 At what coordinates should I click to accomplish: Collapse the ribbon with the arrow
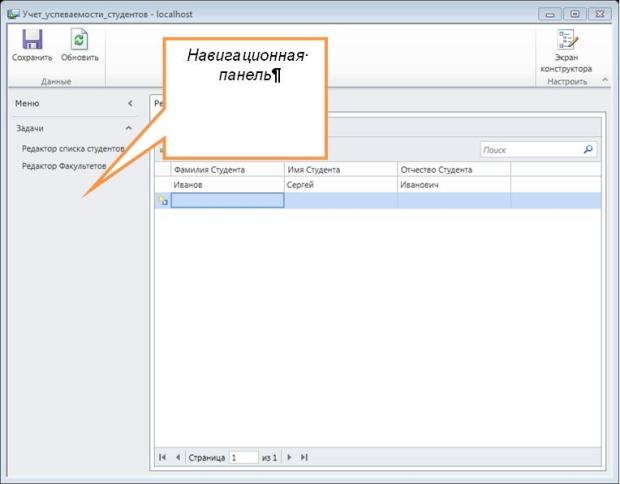point(604,81)
